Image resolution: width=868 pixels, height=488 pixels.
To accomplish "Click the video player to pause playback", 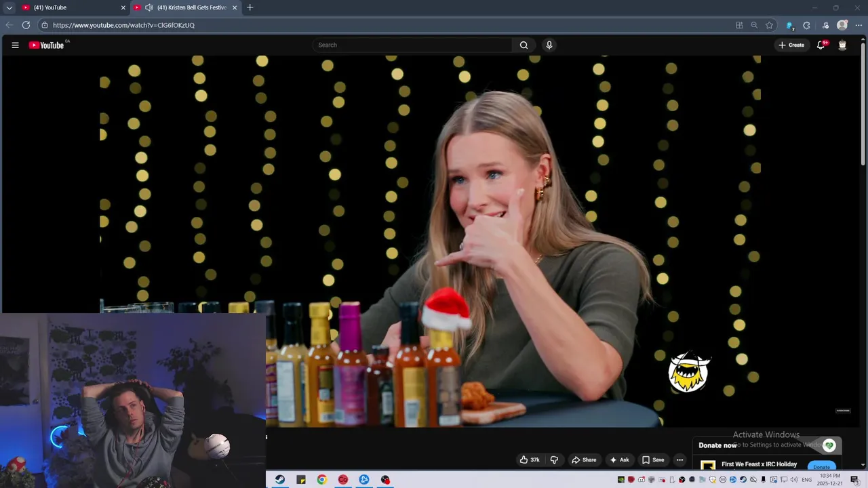I will coord(430,241).
